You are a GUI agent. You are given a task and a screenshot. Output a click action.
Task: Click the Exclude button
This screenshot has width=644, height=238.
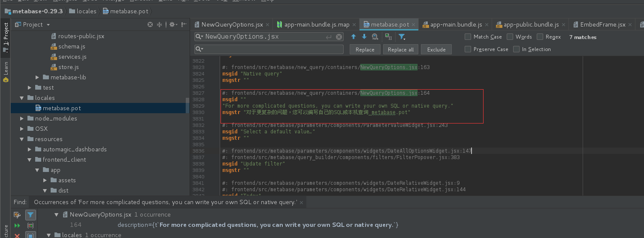click(x=436, y=49)
